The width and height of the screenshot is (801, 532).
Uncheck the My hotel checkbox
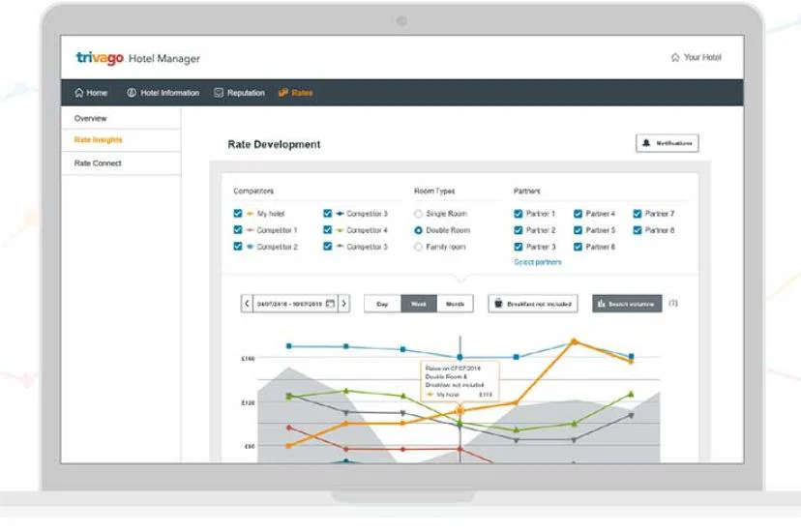(238, 214)
